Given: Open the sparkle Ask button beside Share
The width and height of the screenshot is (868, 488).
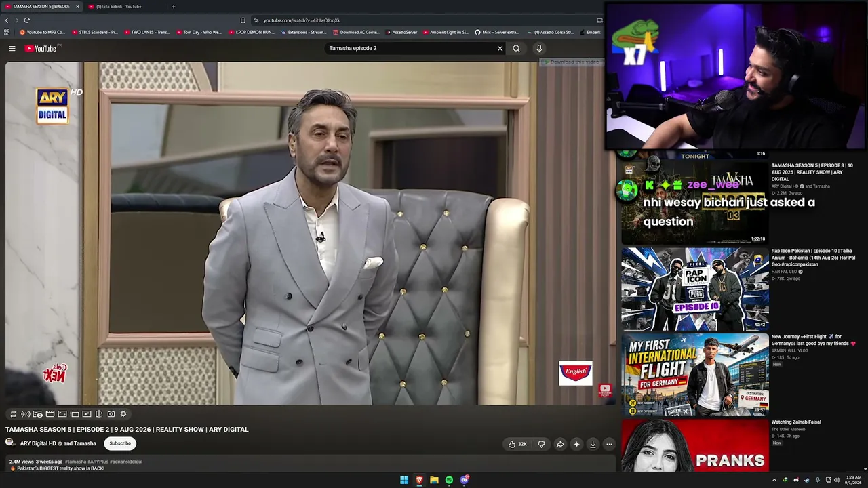Looking at the screenshot, I should click(x=576, y=444).
